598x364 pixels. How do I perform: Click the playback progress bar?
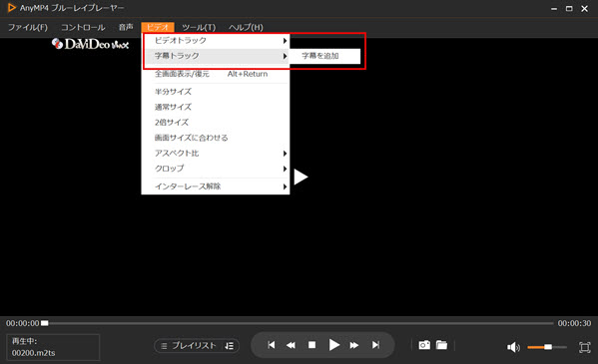(x=298, y=323)
